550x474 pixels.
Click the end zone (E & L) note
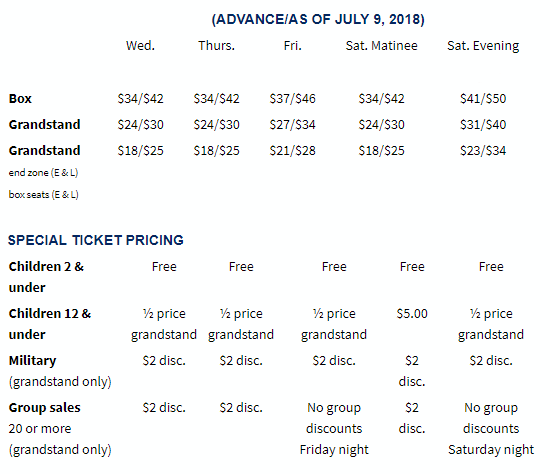click(x=43, y=173)
